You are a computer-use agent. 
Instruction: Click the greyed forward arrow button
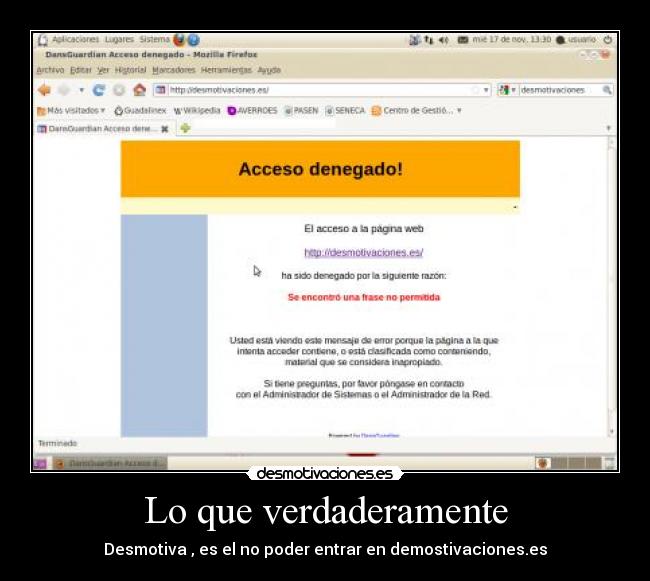click(x=64, y=90)
